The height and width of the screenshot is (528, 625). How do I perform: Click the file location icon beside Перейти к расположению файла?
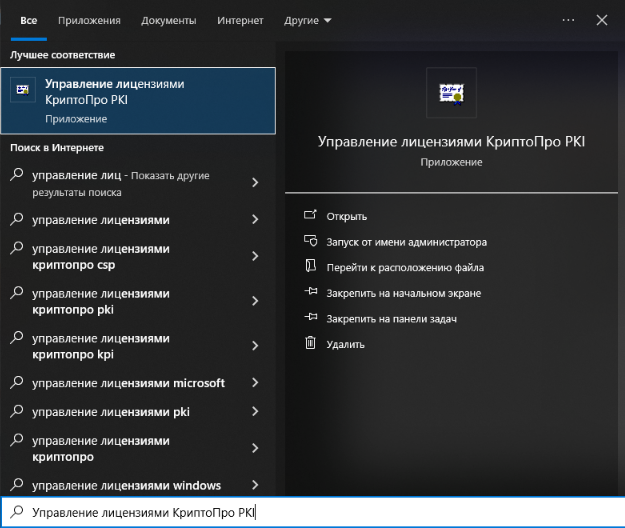[310, 267]
